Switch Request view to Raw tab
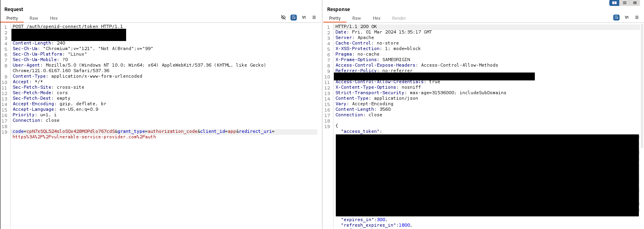 (x=34, y=18)
